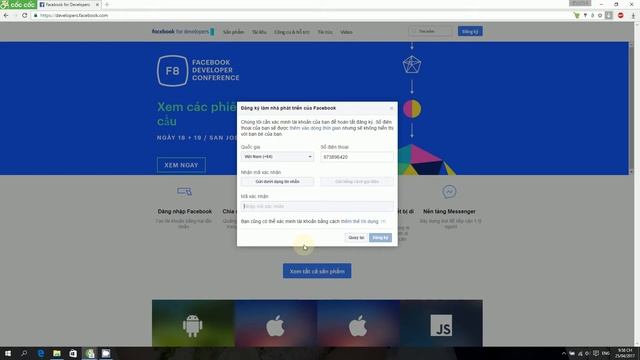
Task: Click the verification code input field
Action: [x=317, y=206]
